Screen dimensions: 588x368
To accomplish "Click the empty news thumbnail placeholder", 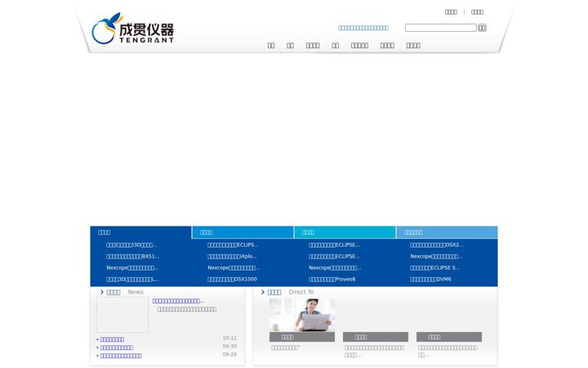I will coord(122,315).
